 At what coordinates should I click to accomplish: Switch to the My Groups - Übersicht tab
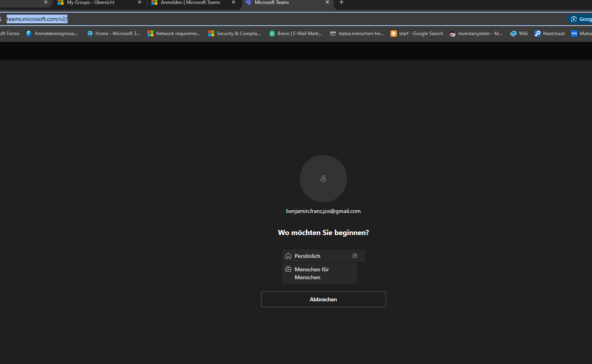click(95, 2)
